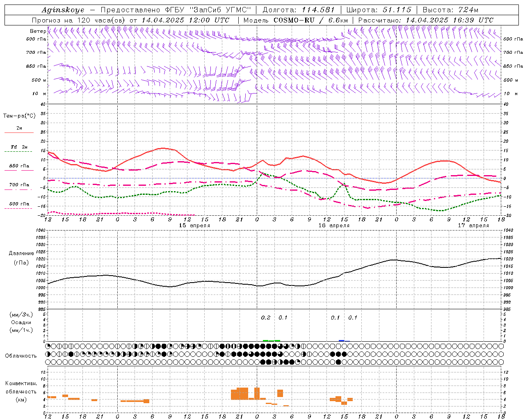Click the "Конвективн." convective cloud label

[21, 383]
